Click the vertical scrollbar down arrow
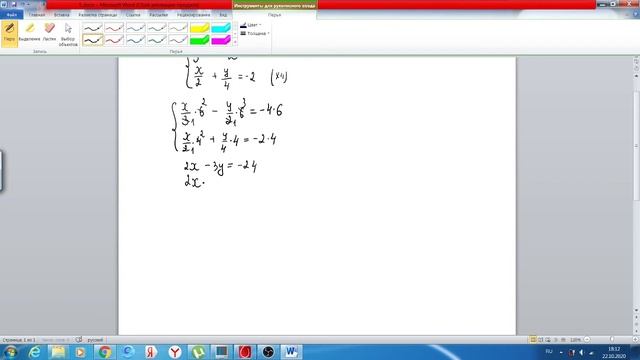Viewport: 640px width, 360px height. point(636,311)
